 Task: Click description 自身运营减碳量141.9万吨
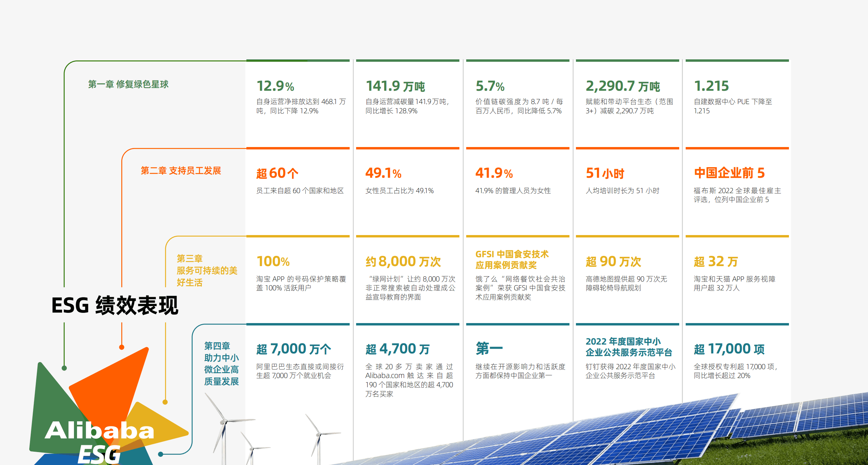coord(407,106)
